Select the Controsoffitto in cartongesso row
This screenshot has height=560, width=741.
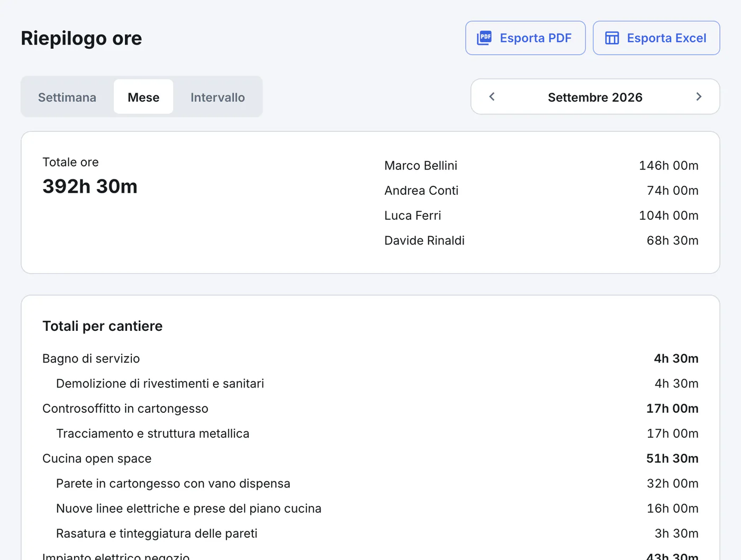click(x=370, y=409)
